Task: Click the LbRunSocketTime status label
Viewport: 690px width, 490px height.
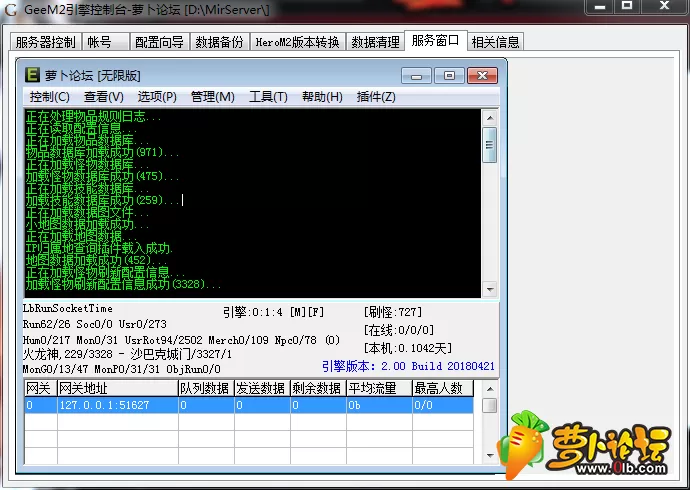Action: (68, 308)
